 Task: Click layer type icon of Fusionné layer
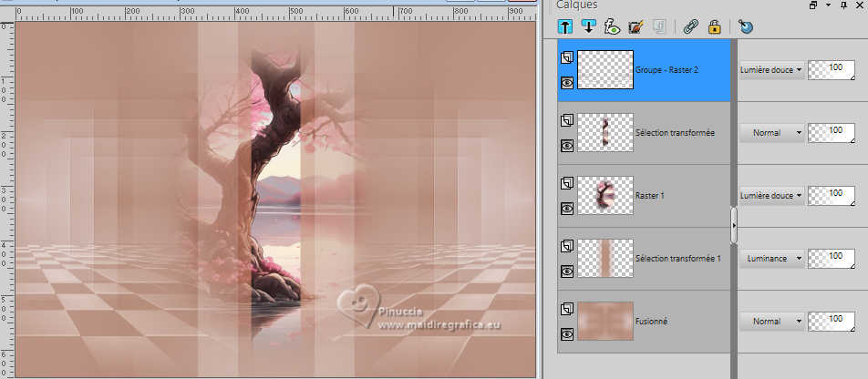click(566, 309)
